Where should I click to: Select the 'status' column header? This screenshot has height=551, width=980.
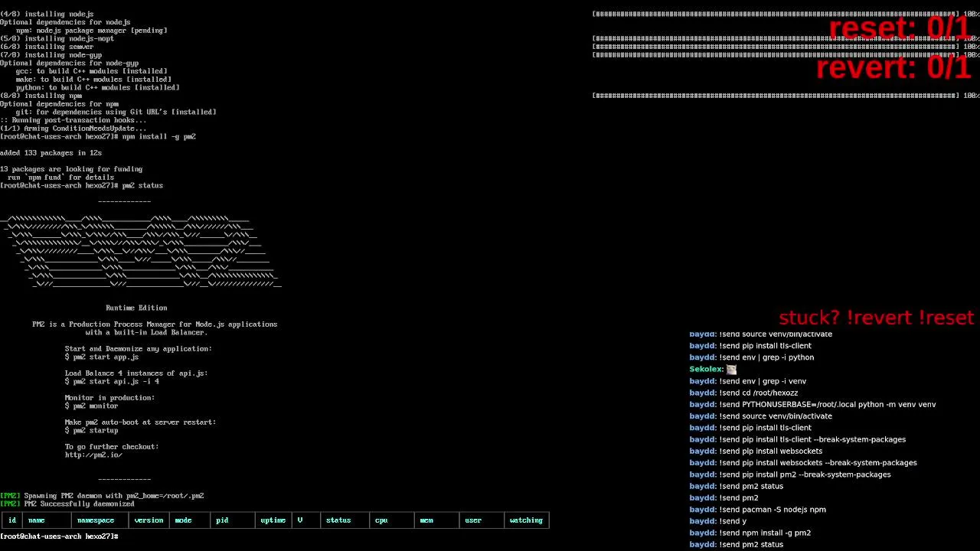tap(338, 520)
